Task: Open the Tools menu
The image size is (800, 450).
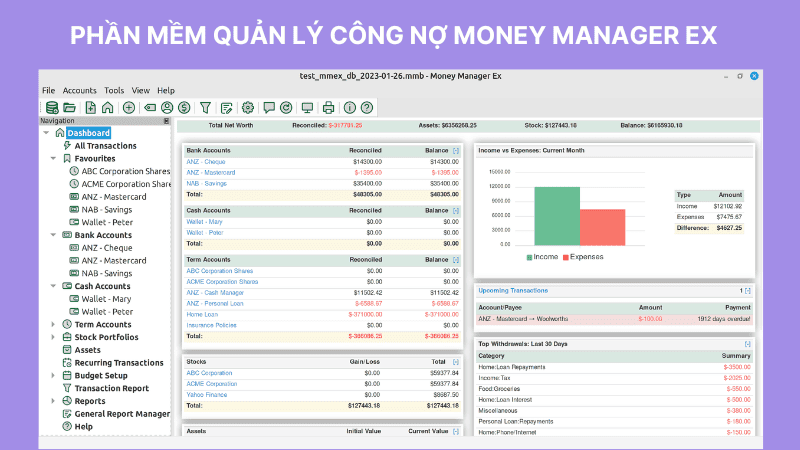Action: pyautogui.click(x=114, y=90)
